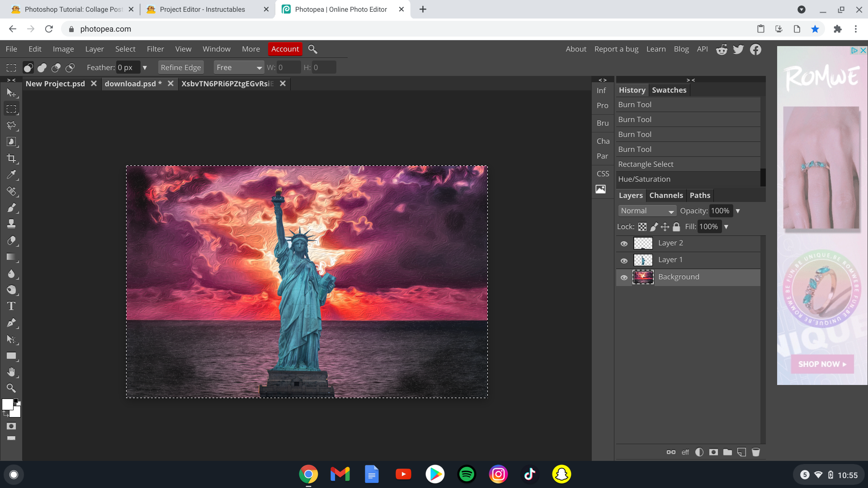Open Feather value dropdown arrow
Screen dimensions: 868x488
point(145,68)
